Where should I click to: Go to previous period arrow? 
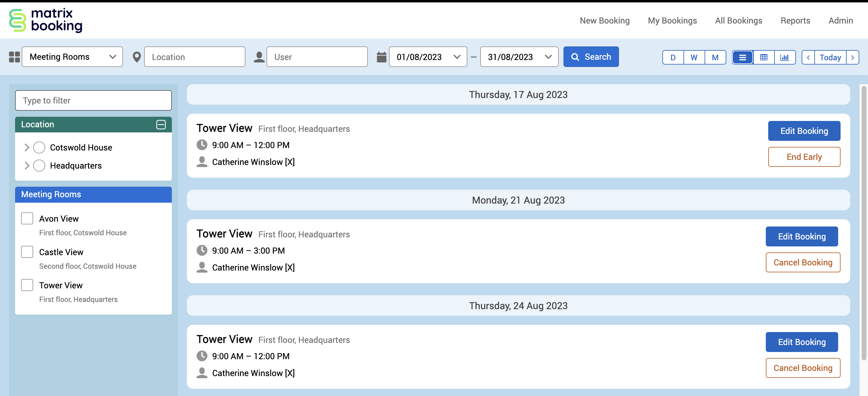pos(808,57)
